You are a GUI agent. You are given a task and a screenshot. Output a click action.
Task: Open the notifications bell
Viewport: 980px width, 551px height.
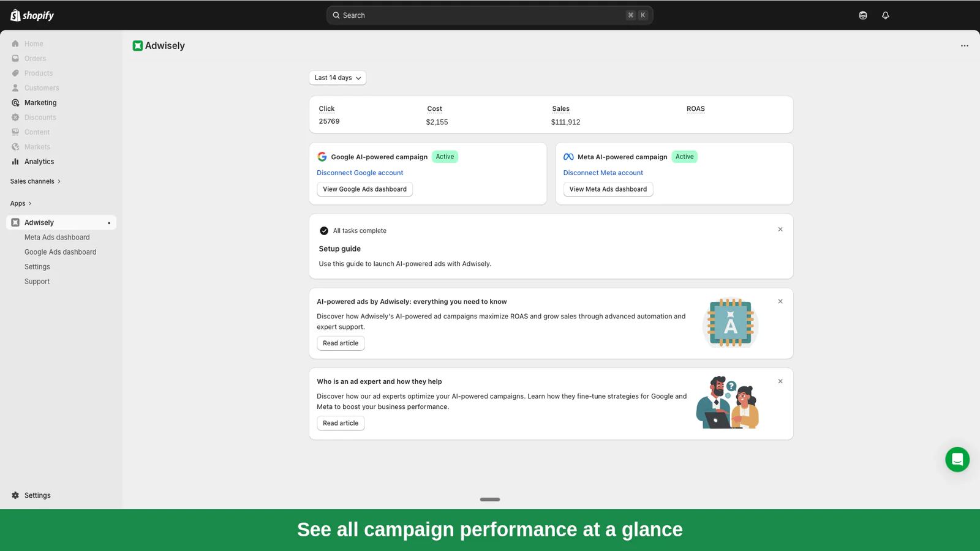coord(885,15)
